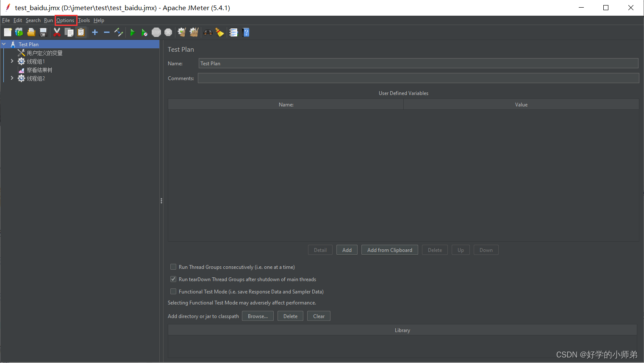Viewport: 644px width, 363px height.
Task: Expand the 线程组1 tree node
Action: [x=12, y=61]
